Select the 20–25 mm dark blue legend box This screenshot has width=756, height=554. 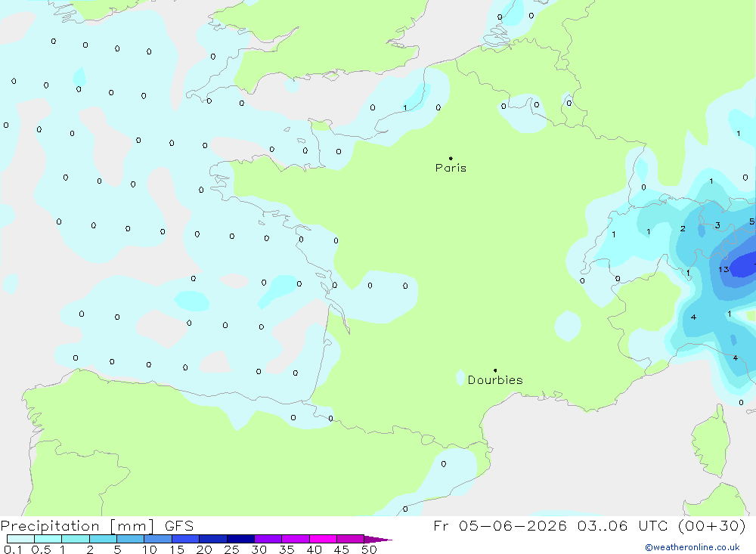click(x=212, y=539)
